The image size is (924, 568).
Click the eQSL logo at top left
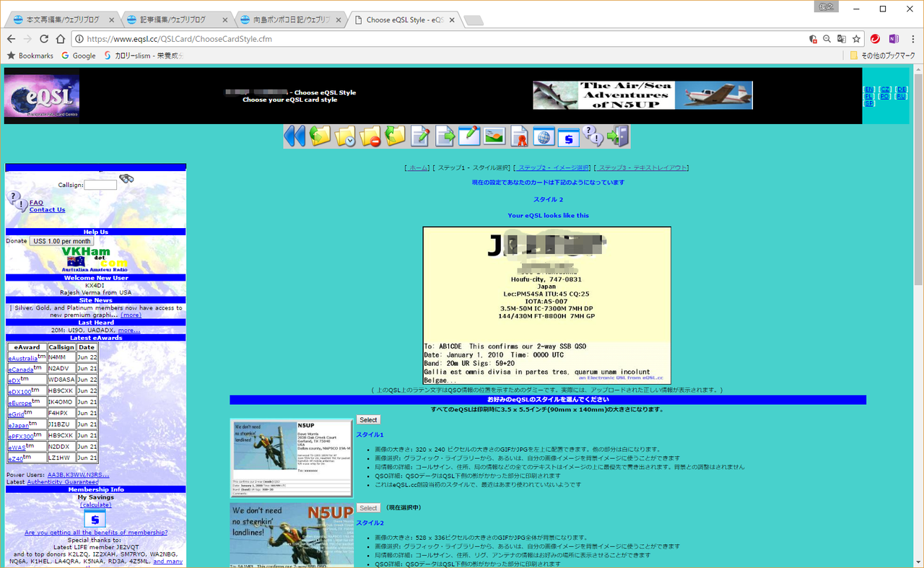(x=42, y=96)
